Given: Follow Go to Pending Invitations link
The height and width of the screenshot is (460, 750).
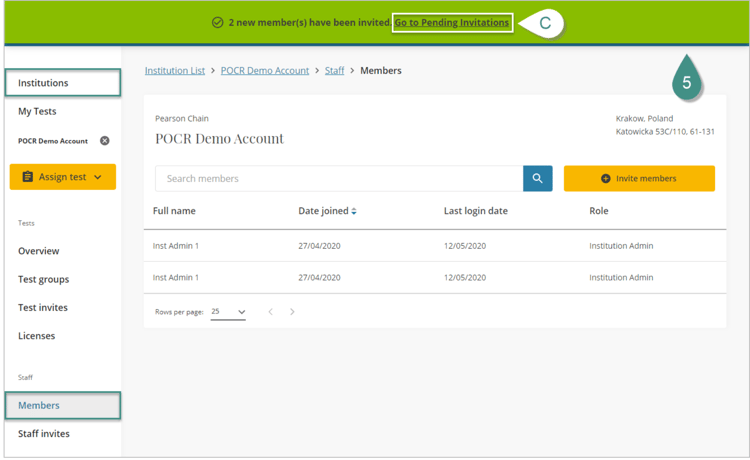Looking at the screenshot, I should pos(452,22).
